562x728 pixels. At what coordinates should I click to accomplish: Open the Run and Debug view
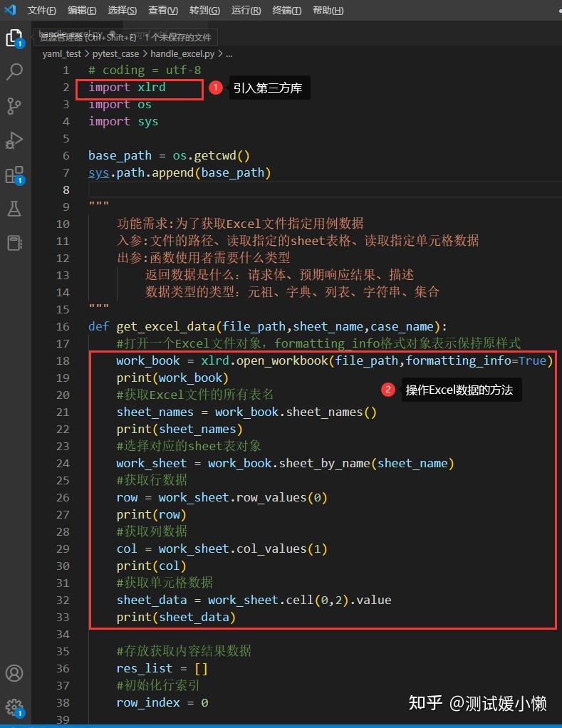(x=14, y=140)
